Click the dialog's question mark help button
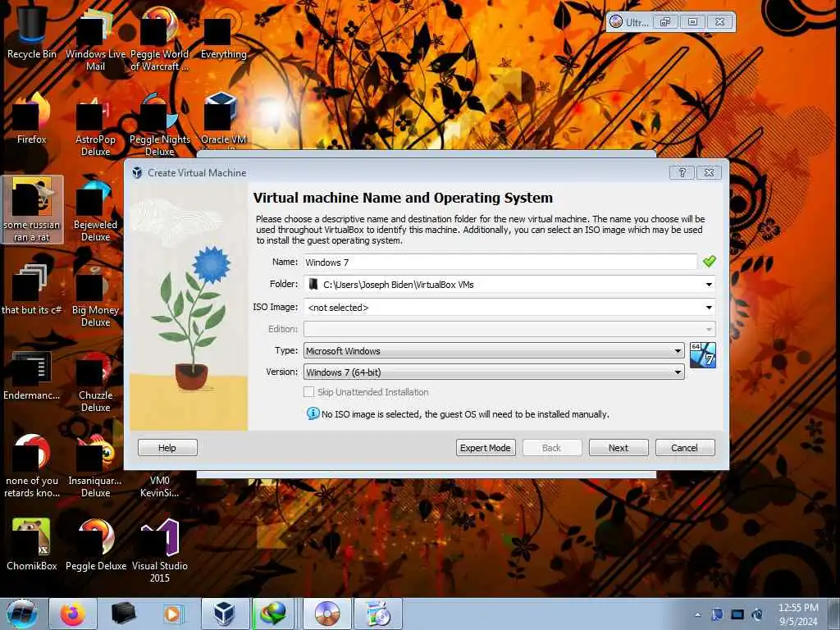Screen dimensions: 840x630 coord(682,172)
